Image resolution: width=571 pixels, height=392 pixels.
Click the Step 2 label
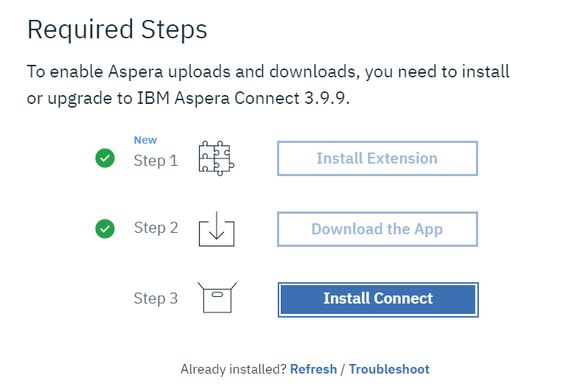(x=155, y=228)
